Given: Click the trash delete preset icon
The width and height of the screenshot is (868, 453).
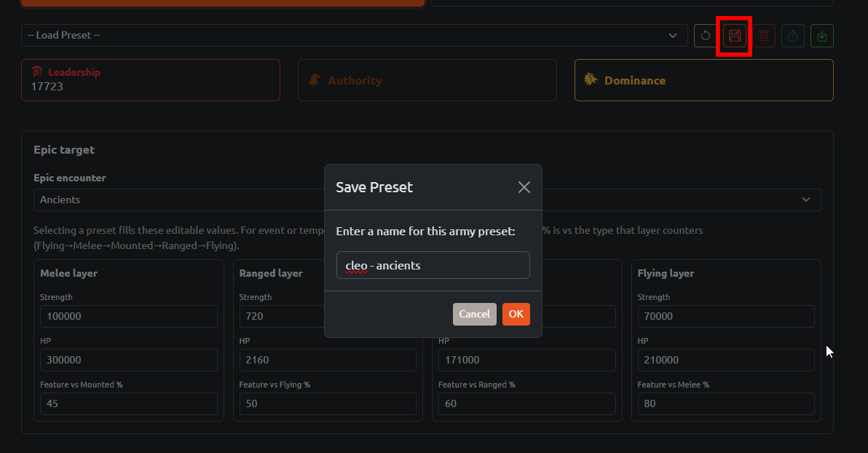Looking at the screenshot, I should click(764, 36).
